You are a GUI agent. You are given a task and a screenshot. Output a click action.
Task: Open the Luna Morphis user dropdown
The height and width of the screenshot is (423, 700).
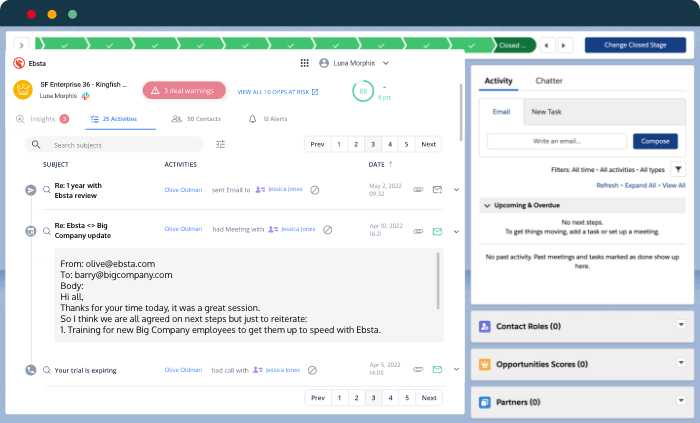pos(354,62)
